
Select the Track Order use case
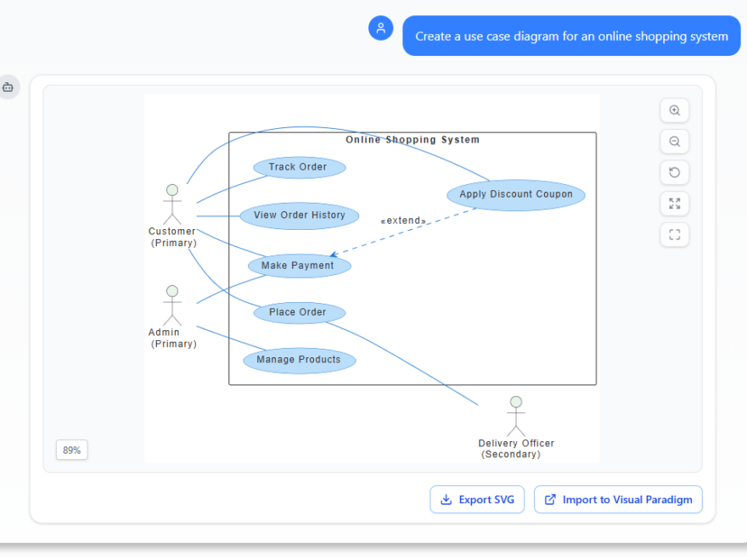[299, 167]
